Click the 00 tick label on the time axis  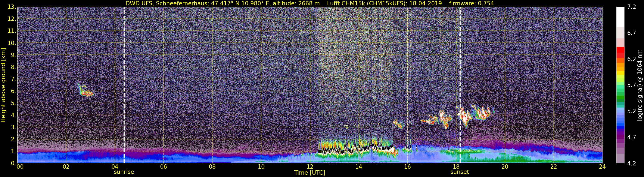20,167
